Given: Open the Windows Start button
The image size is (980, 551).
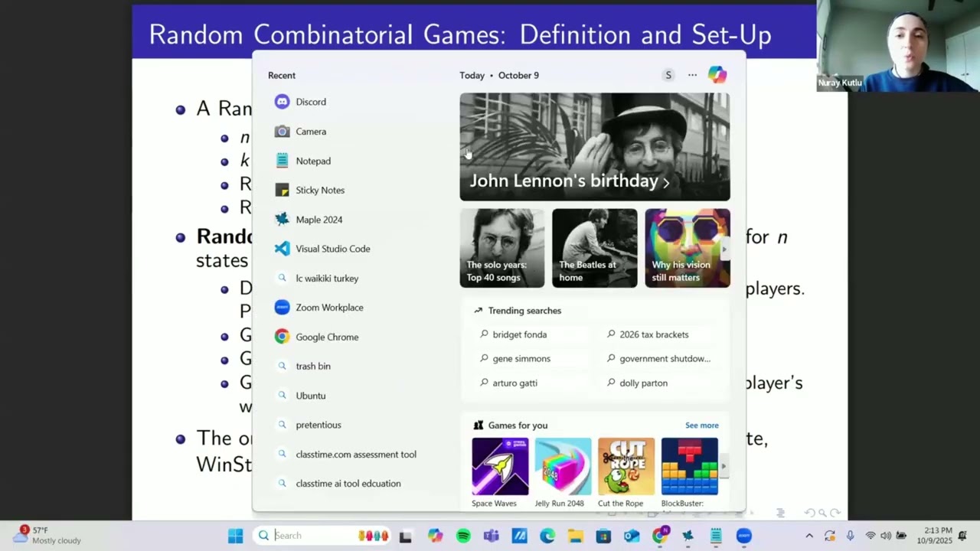Looking at the screenshot, I should tap(235, 536).
